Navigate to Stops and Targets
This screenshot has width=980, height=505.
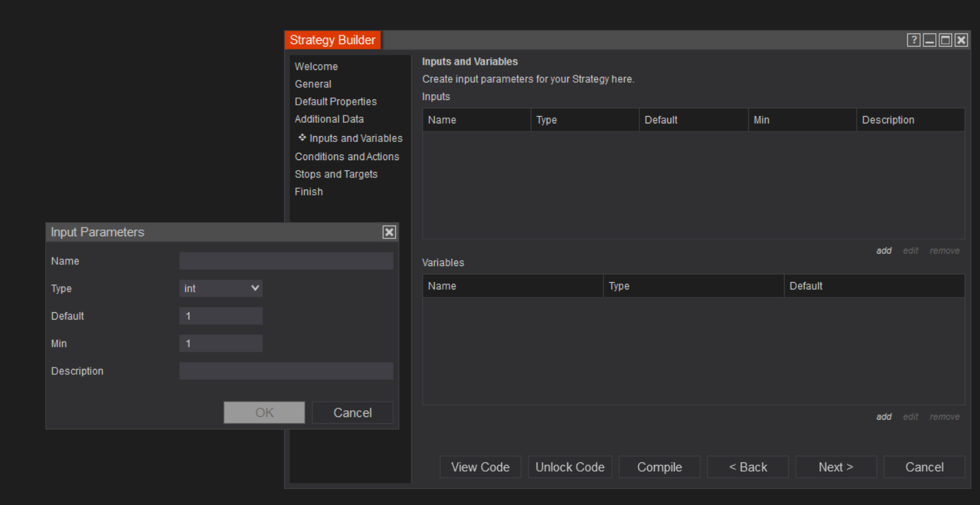coord(336,174)
